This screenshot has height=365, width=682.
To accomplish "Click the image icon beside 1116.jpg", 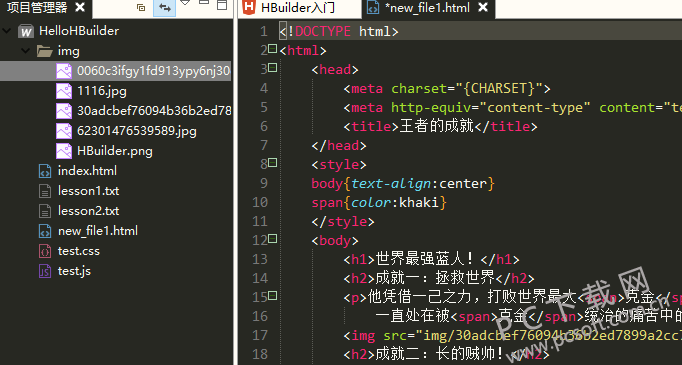I will click(64, 91).
